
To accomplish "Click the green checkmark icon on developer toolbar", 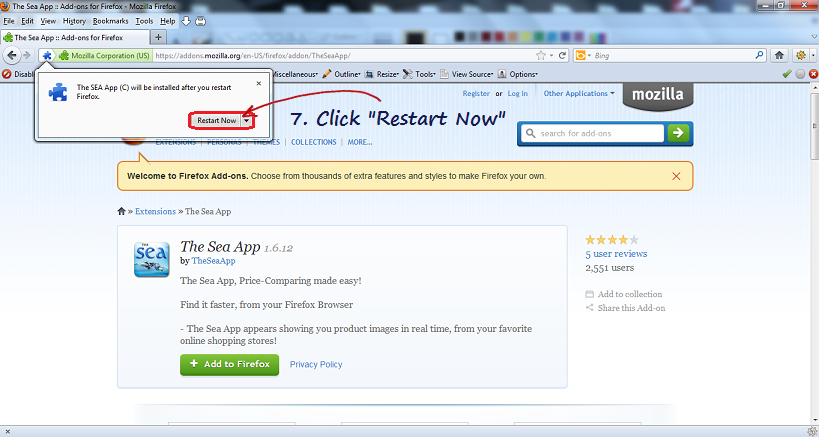I will tap(787, 74).
